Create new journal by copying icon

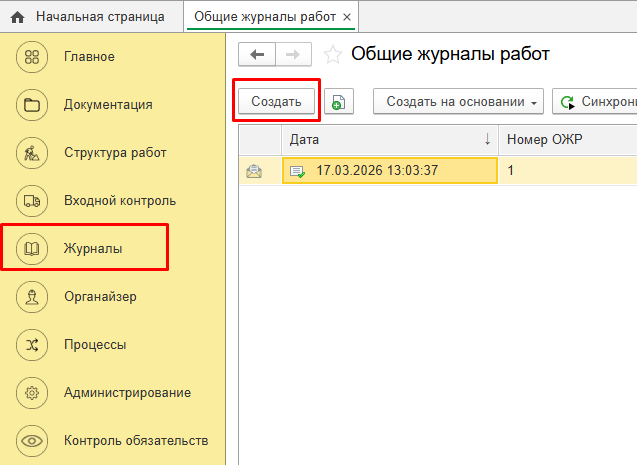point(338,102)
